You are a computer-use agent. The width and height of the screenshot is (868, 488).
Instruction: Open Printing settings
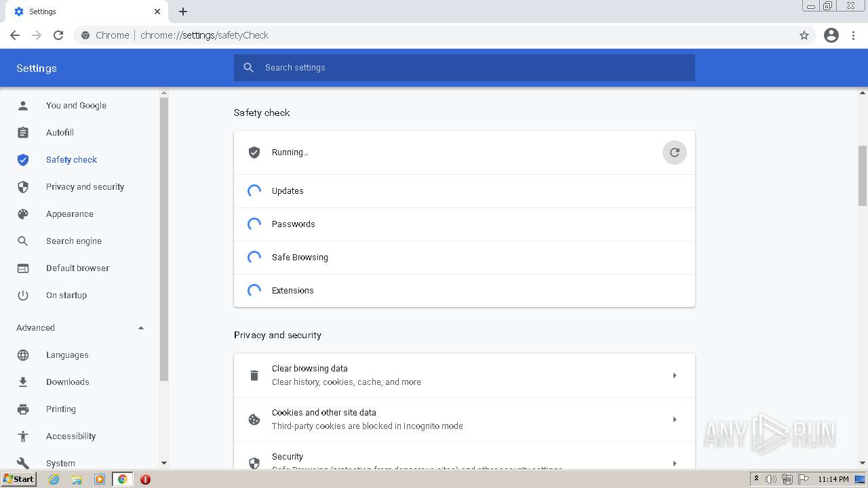[x=61, y=409]
